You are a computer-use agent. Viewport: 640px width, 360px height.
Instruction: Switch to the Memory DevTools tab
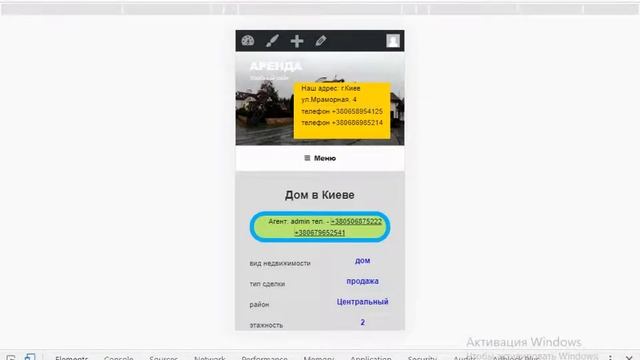(x=319, y=358)
